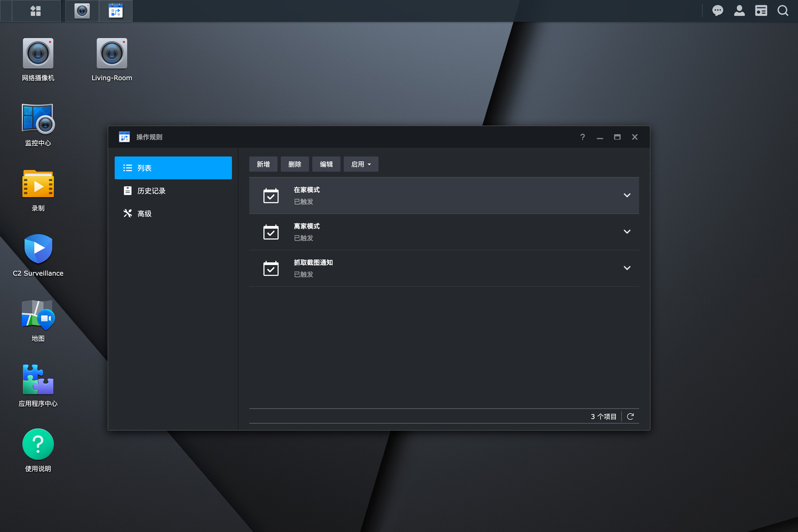The width and height of the screenshot is (798, 532).
Task: Expand the 在家模式 rule details
Action: coord(627,195)
